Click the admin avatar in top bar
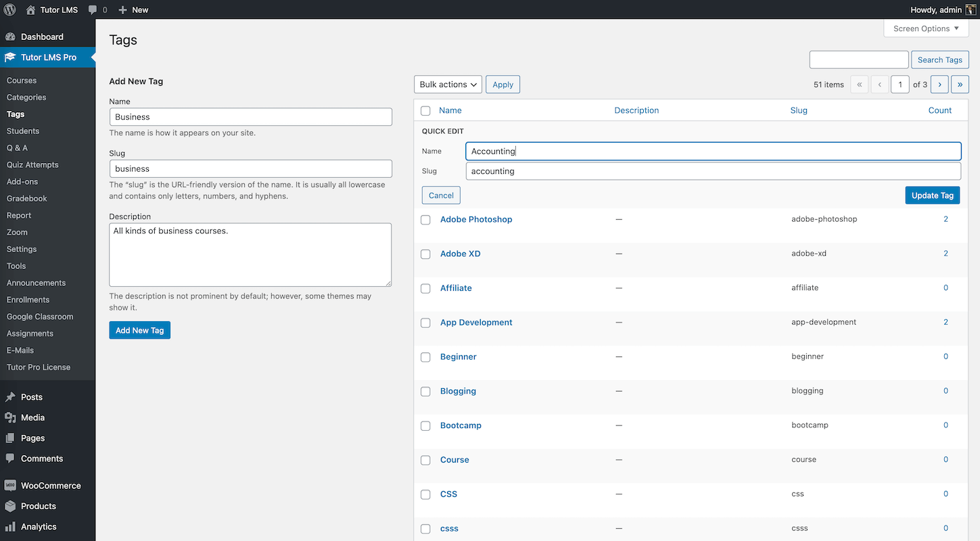This screenshot has height=541, width=980. pos(971,9)
